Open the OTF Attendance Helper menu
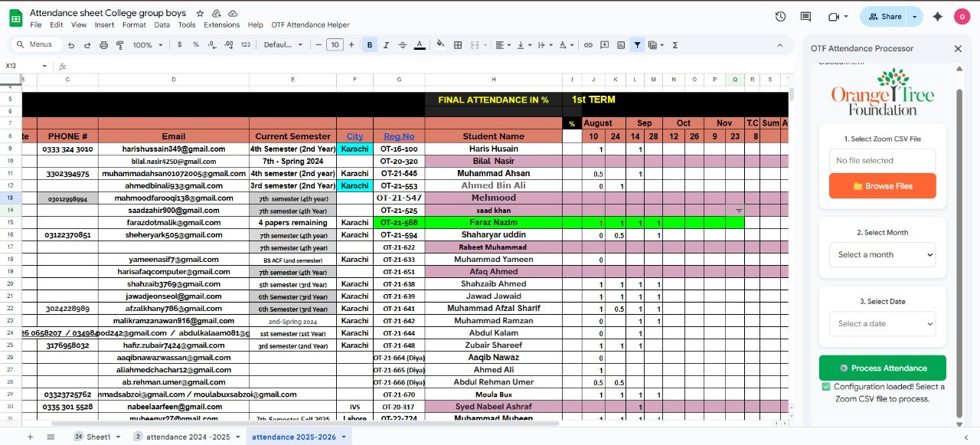This screenshot has width=980, height=445. [x=310, y=25]
